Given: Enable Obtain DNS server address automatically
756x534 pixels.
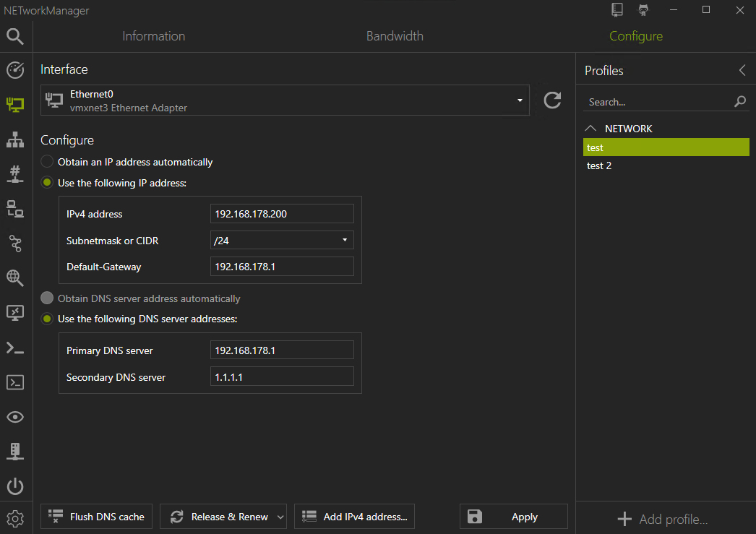Looking at the screenshot, I should 47,298.
